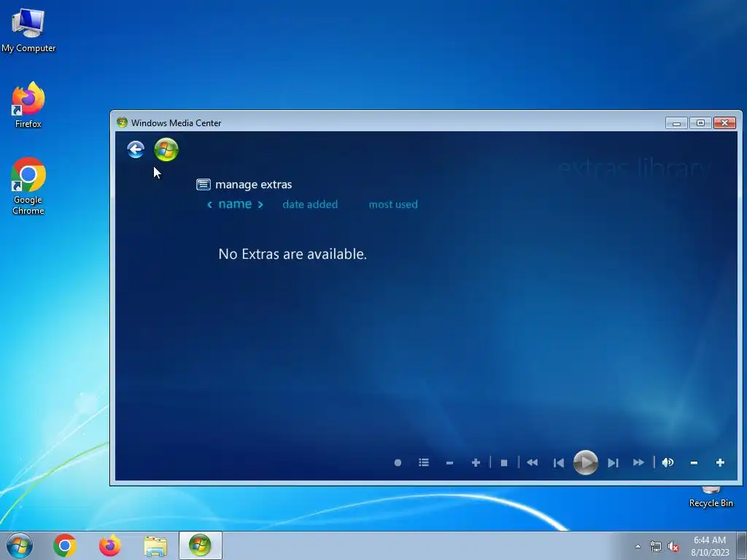Open the green Media Center start button
747x560 pixels.
pos(166,149)
